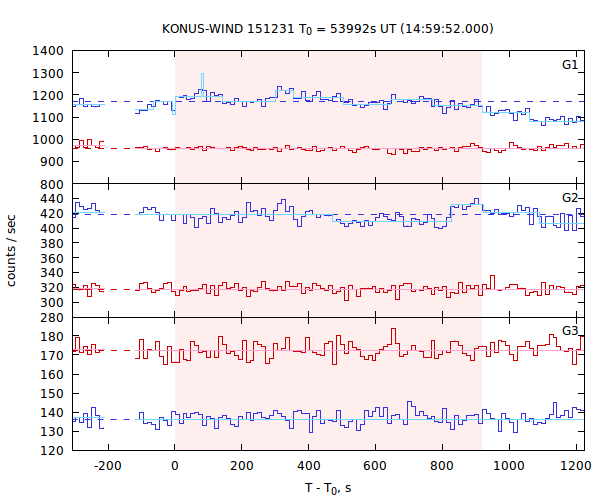600x500 pixels.
Task: Click the 1000 tick on the x-axis
Action: coord(509,466)
